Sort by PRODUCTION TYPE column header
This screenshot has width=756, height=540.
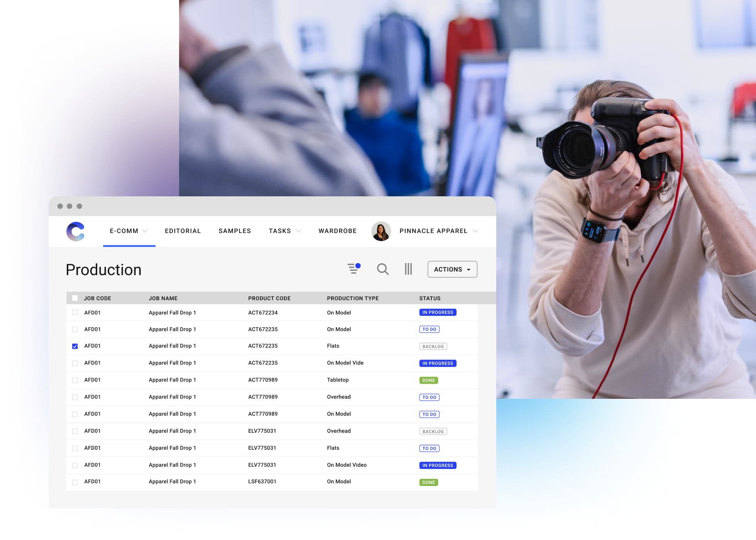point(353,298)
